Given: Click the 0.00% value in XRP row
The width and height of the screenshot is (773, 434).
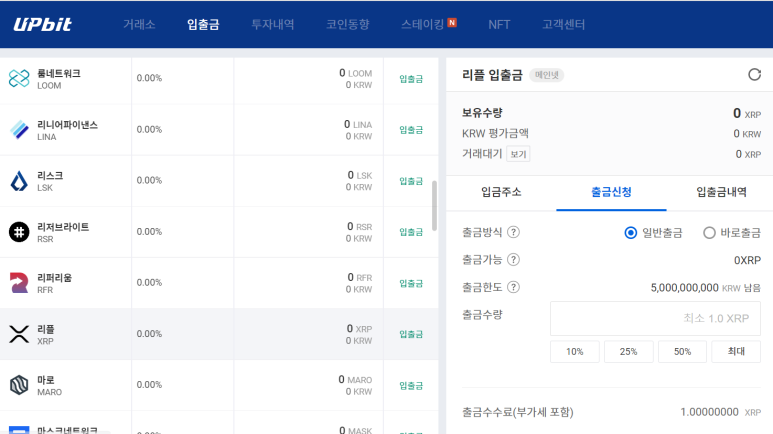Looking at the screenshot, I should pos(149,334).
